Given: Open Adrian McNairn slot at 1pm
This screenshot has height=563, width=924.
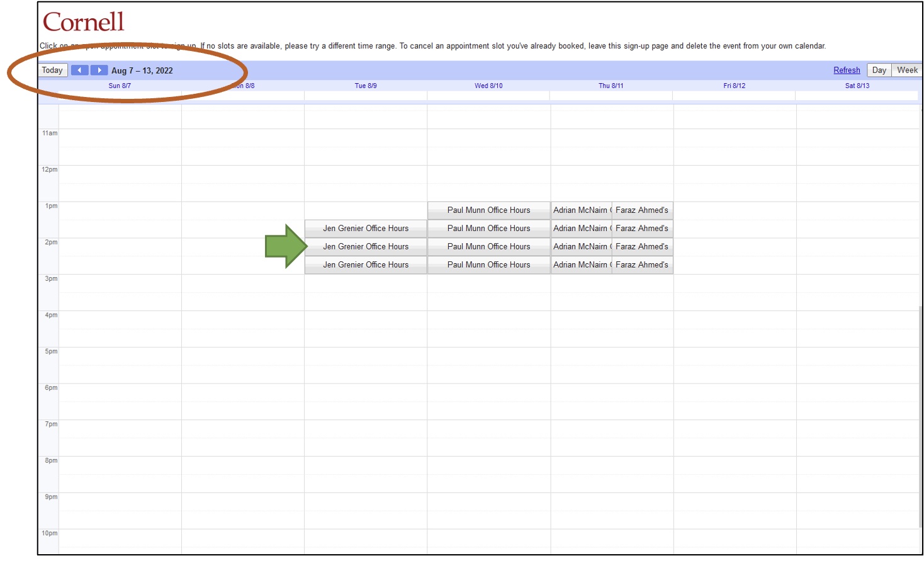Looking at the screenshot, I should pos(580,210).
